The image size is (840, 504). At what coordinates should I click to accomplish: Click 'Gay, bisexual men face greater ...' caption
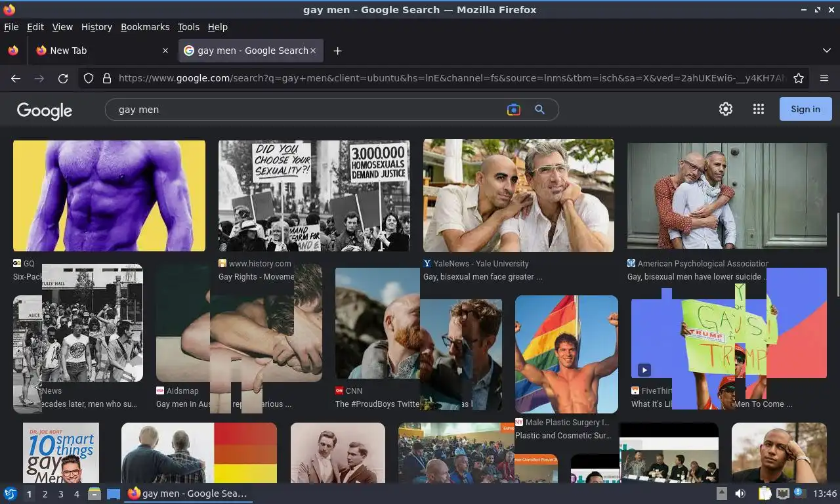coord(482,277)
